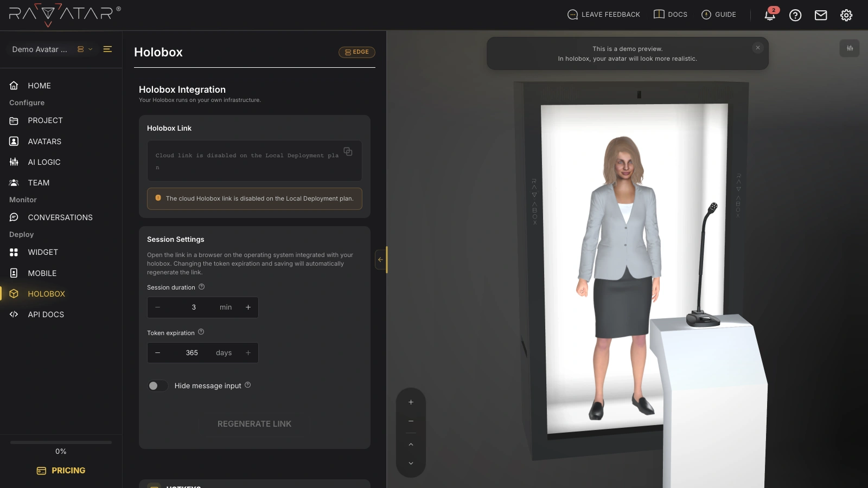Screen dimensions: 868x488
Task: Click the Edge plan badge
Action: click(357, 52)
